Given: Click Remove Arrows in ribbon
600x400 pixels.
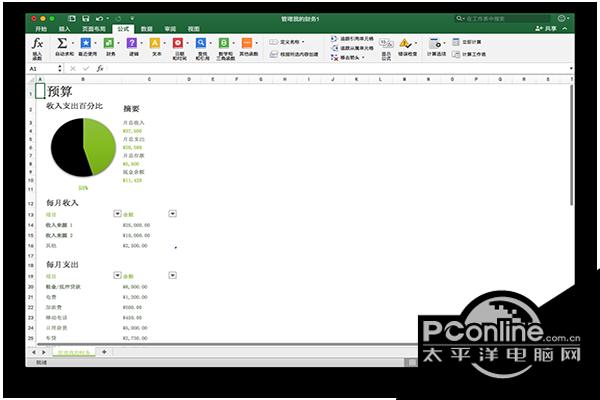Looking at the screenshot, I should pos(345,57).
